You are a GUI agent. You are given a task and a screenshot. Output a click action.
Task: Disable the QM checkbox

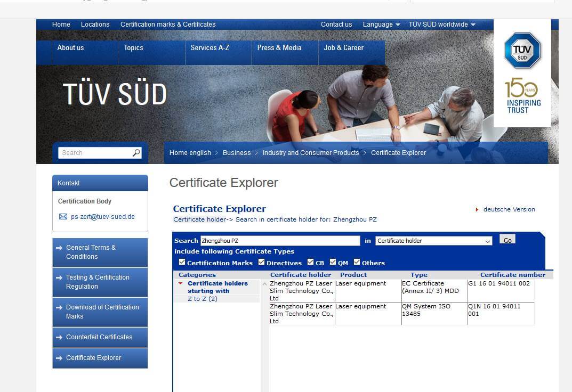tap(333, 262)
